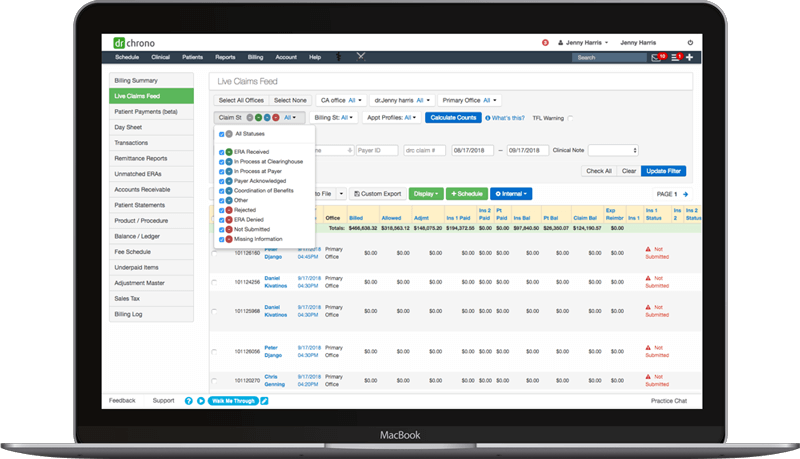Click warning icon in Peter Django 04:45PM row
The height and width of the screenshot is (459, 800).
[648, 249]
